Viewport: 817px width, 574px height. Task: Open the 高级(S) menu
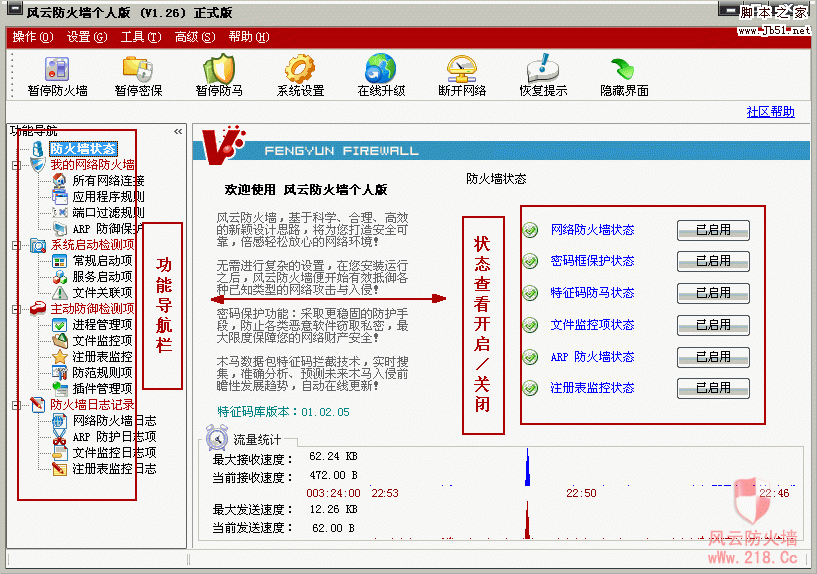tap(195, 37)
